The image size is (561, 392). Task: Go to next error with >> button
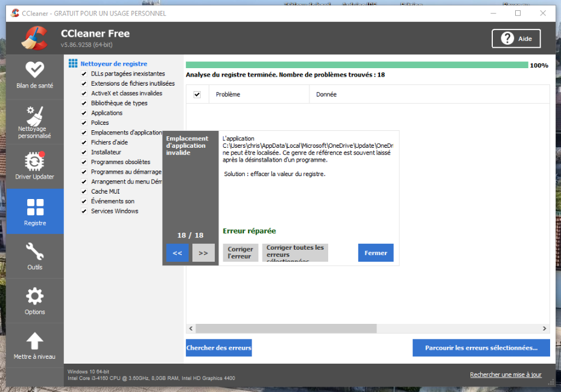[203, 253]
